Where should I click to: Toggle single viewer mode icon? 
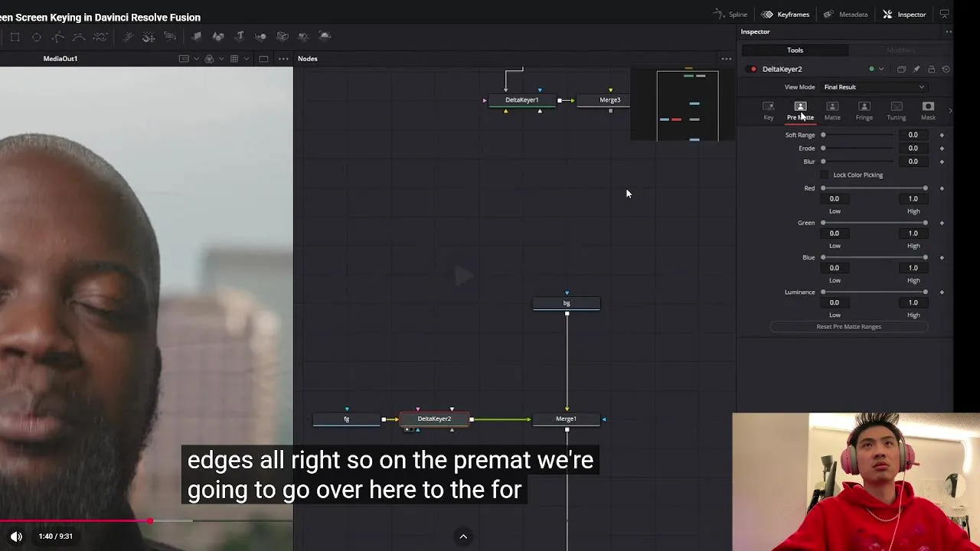(x=263, y=59)
